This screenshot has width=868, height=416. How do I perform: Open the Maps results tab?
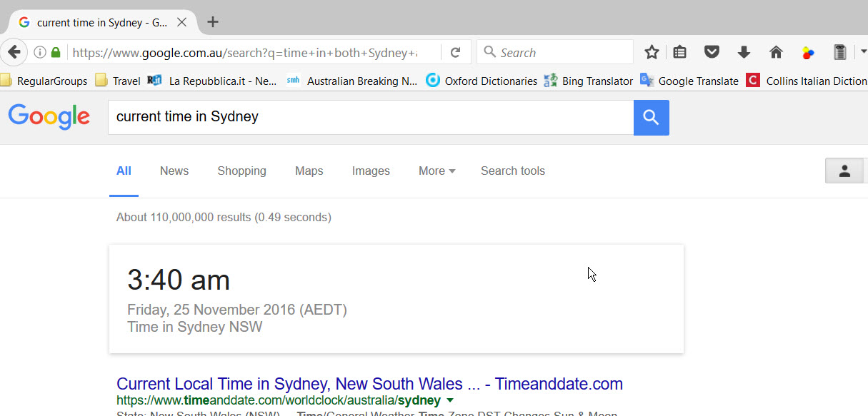pyautogui.click(x=309, y=171)
